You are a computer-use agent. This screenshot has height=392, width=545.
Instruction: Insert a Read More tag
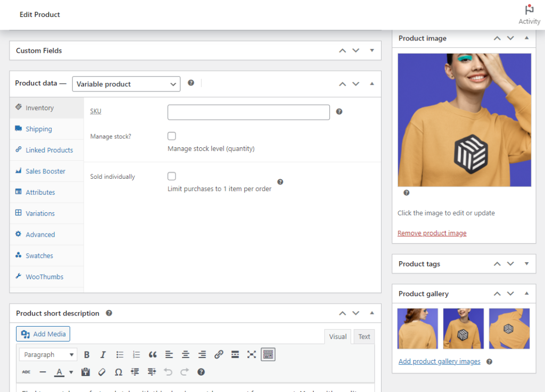[x=235, y=354]
